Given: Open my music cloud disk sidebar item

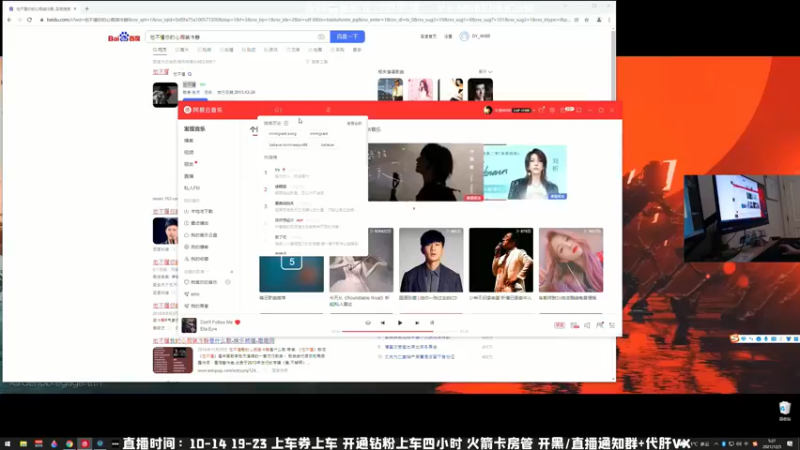Looking at the screenshot, I should tap(201, 235).
